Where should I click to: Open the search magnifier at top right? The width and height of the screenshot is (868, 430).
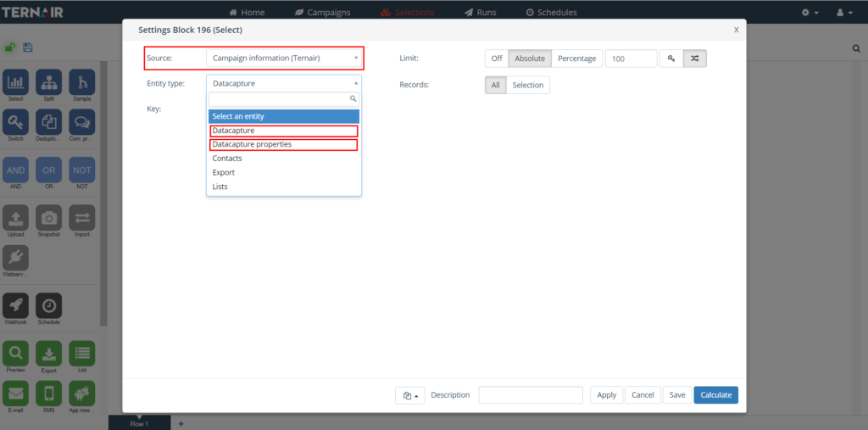(856, 48)
